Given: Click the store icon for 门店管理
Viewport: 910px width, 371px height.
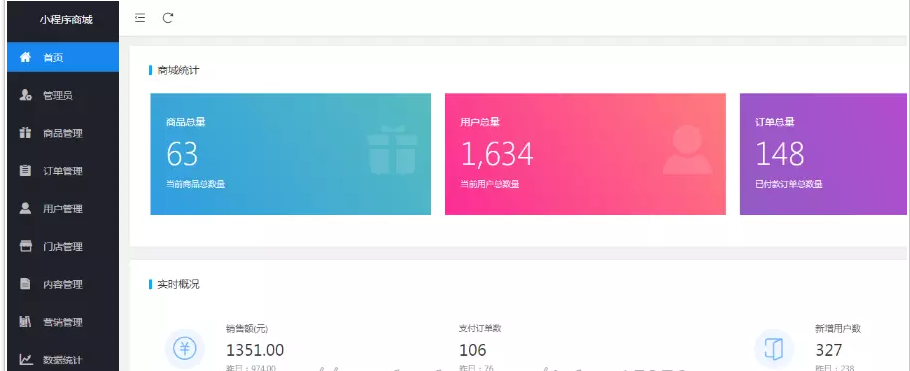Looking at the screenshot, I should click(25, 246).
